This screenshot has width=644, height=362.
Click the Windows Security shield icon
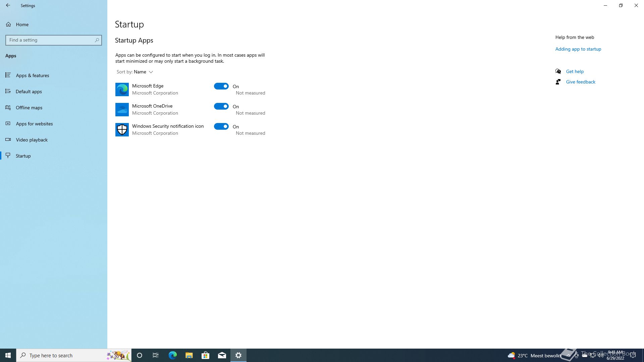tap(122, 130)
